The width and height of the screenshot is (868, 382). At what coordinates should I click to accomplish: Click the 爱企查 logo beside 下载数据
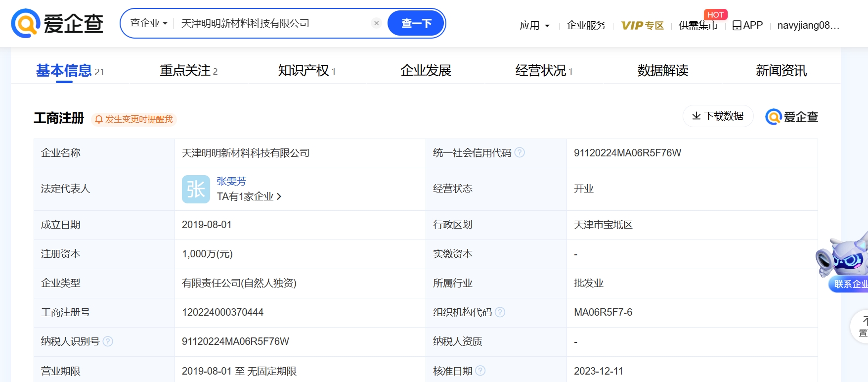coord(792,117)
